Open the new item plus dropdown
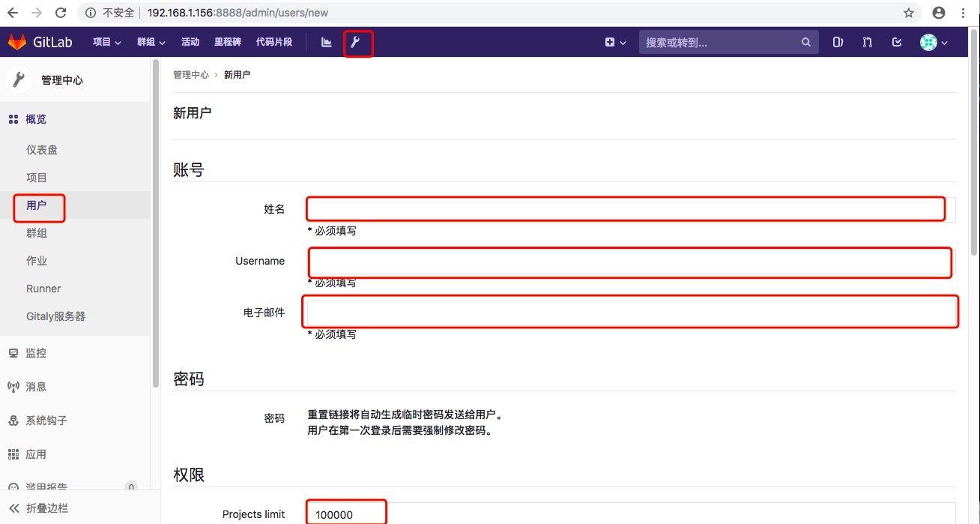Image resolution: width=980 pixels, height=524 pixels. coord(614,43)
